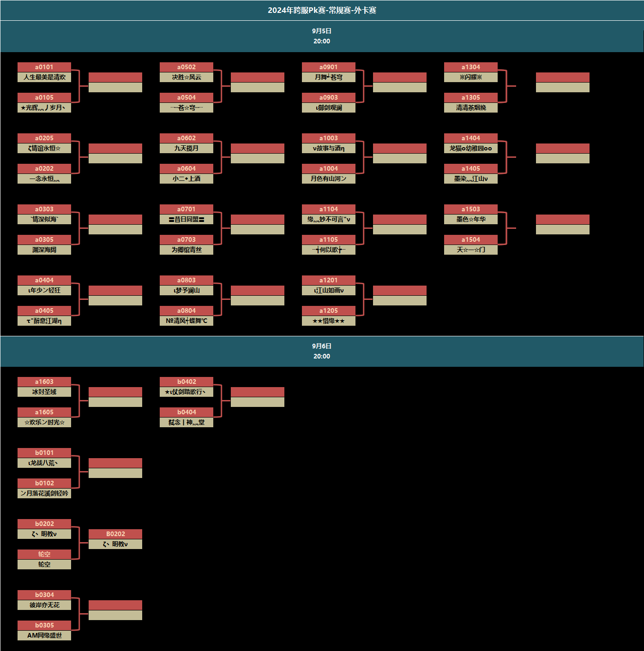The image size is (644, 651).
Task: Click team 冰封圣域
Action: pos(44,392)
